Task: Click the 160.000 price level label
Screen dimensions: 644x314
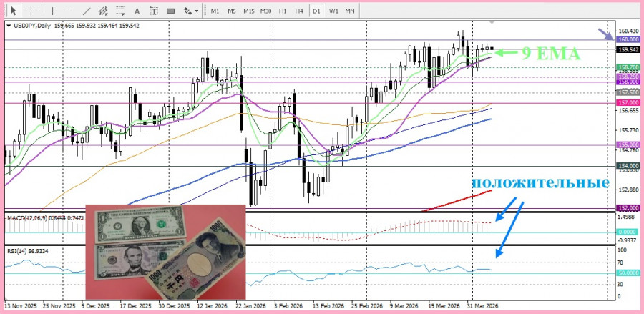Action: click(x=628, y=39)
